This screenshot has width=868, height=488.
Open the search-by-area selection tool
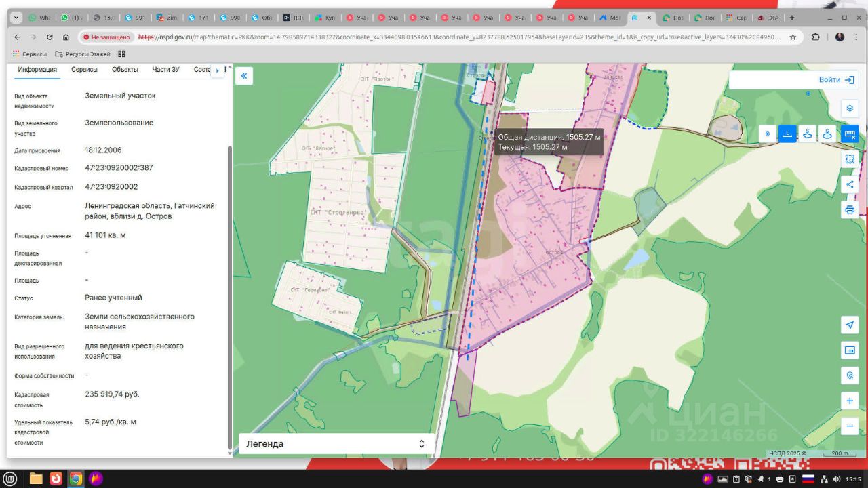click(850, 159)
